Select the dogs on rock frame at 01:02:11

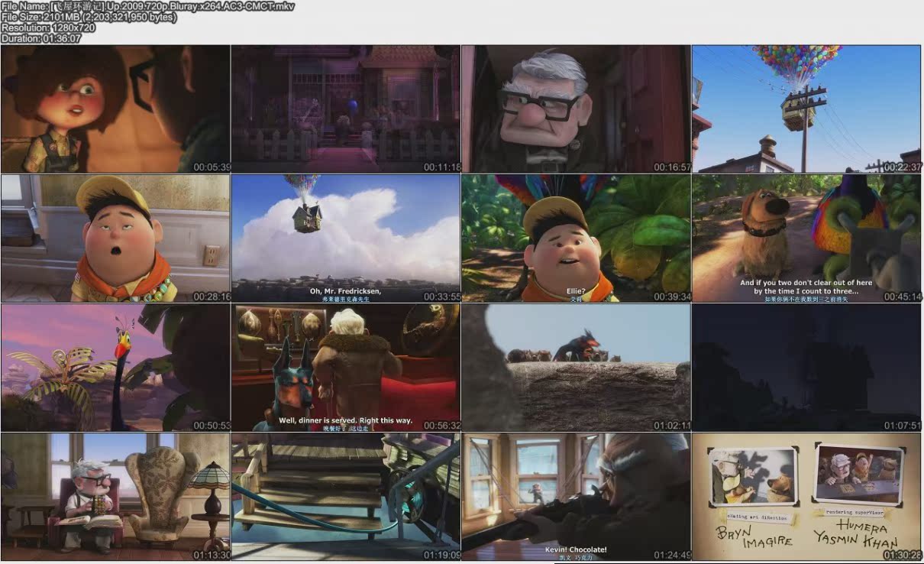click(577, 368)
